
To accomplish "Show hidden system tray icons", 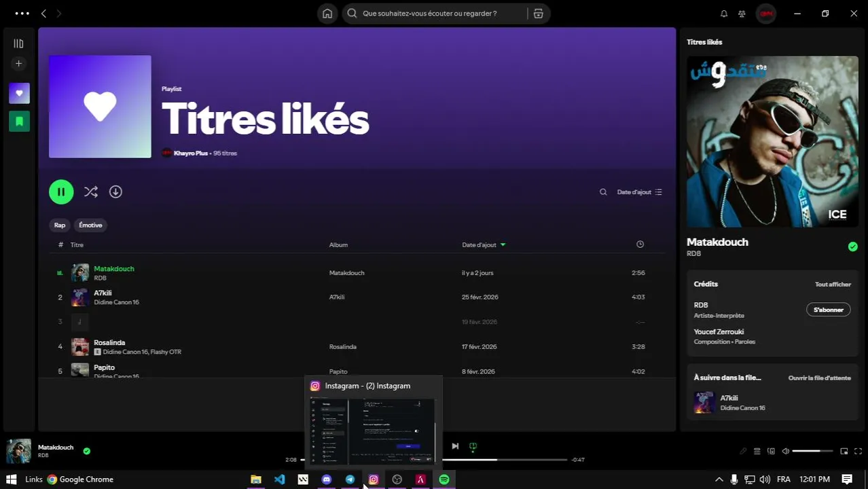I will click(719, 479).
